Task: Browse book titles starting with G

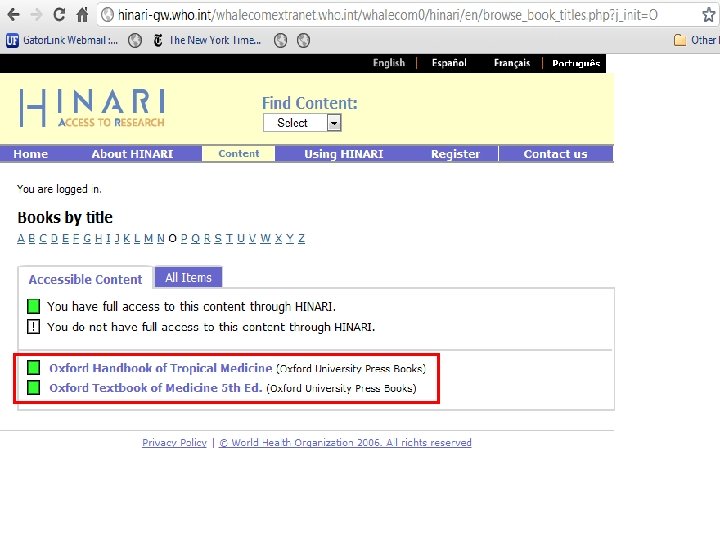Action: click(87, 238)
